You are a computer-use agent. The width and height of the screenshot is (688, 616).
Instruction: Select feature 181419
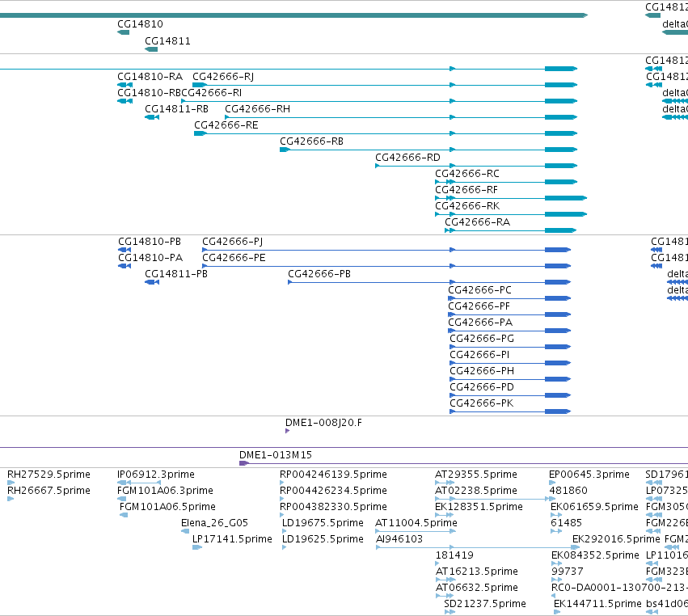point(454,556)
